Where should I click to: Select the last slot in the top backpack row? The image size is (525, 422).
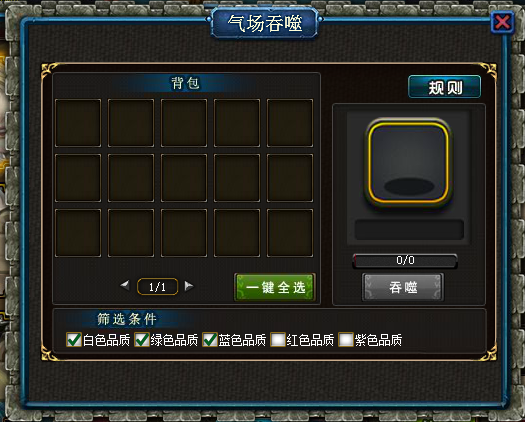pos(290,123)
